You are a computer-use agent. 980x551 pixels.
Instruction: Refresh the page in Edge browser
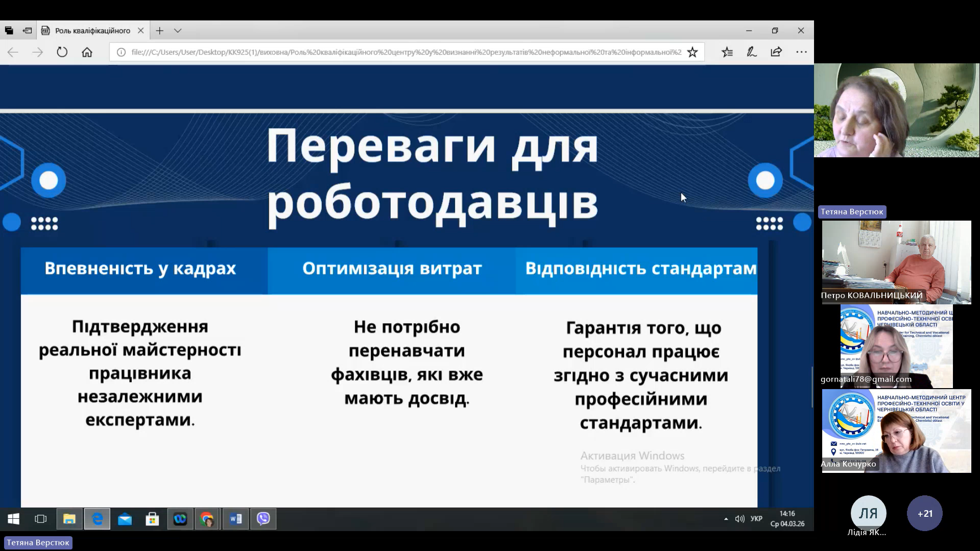tap(62, 52)
